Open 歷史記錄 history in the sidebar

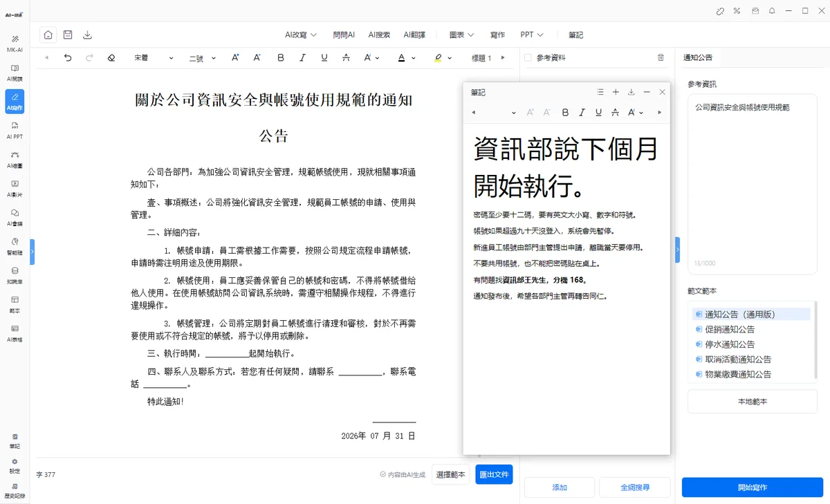tap(15, 491)
